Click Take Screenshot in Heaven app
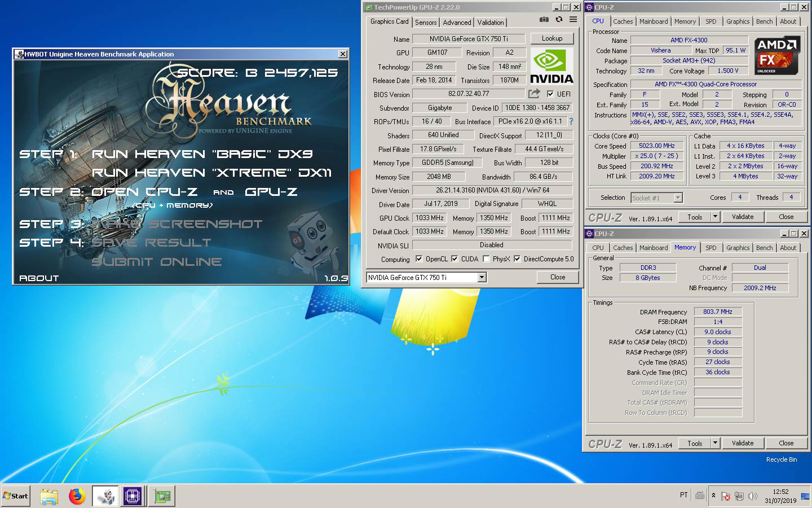This screenshot has height=508, width=812. pyautogui.click(x=177, y=224)
